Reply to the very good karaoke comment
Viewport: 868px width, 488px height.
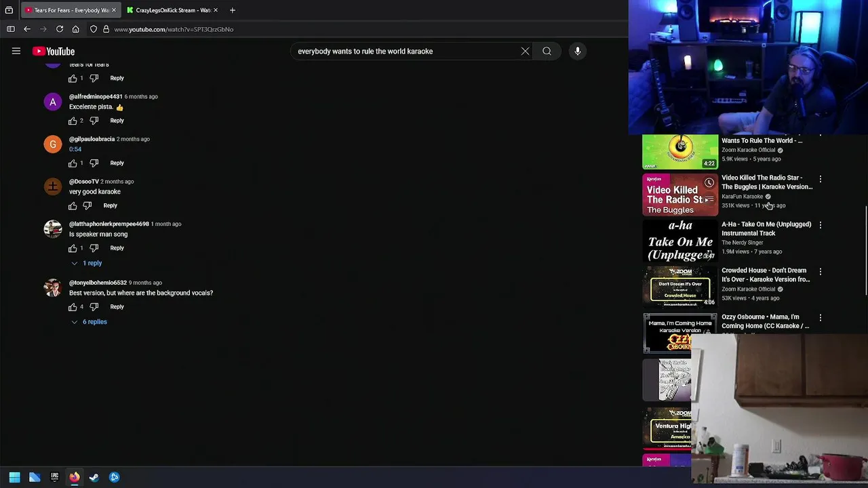[110, 205]
